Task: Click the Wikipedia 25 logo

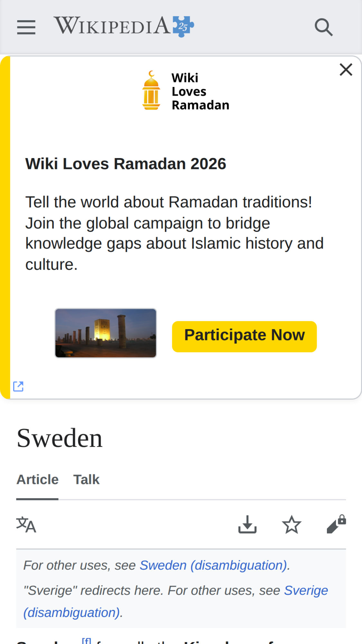Action: [x=124, y=26]
